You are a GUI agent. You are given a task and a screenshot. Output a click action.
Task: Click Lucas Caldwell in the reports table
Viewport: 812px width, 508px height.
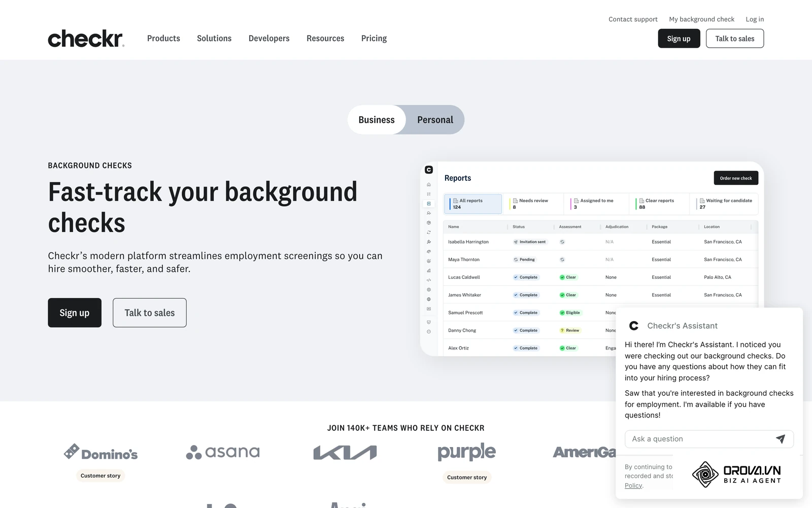[x=464, y=277]
